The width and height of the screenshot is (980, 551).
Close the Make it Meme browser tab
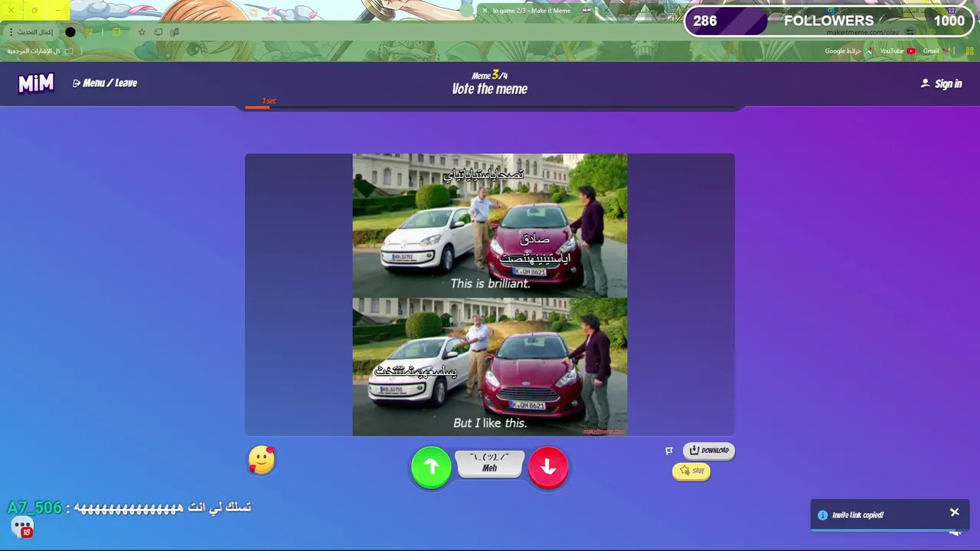[484, 11]
